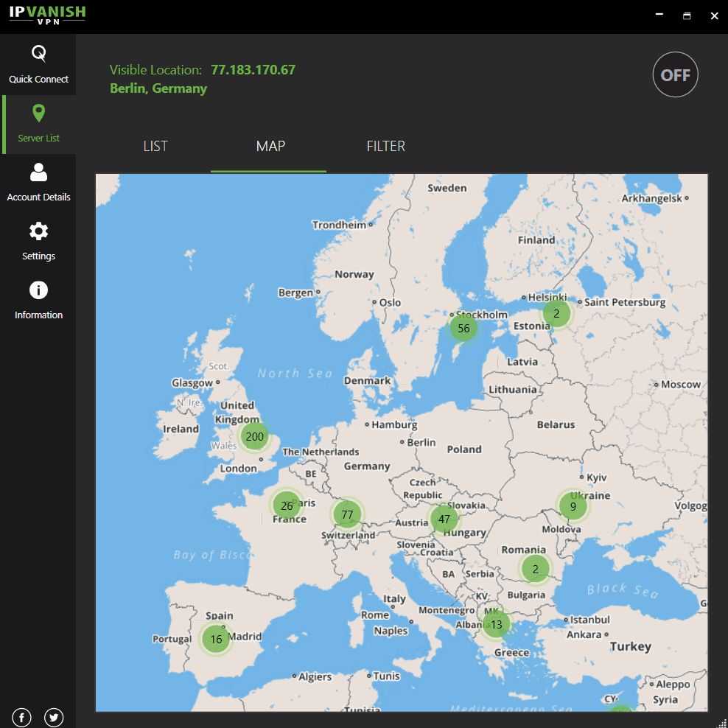
Task: Click the Trondheim city label on map
Action: (339, 225)
